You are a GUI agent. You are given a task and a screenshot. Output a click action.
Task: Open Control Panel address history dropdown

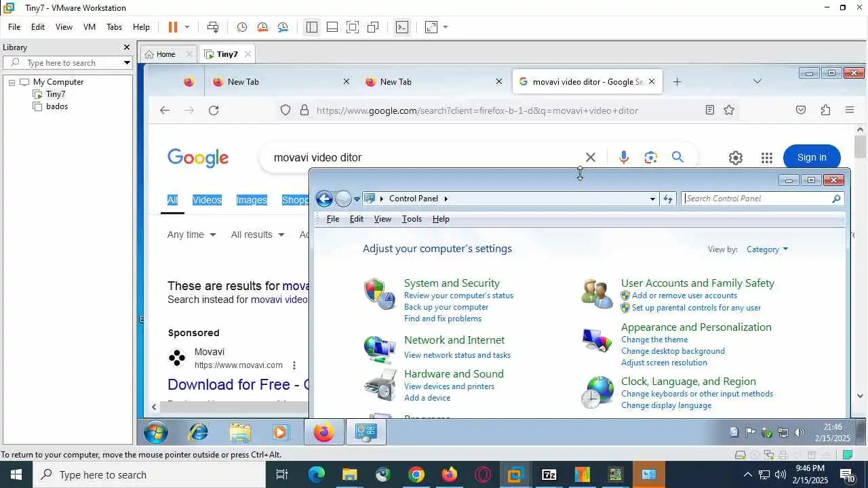[x=652, y=199]
